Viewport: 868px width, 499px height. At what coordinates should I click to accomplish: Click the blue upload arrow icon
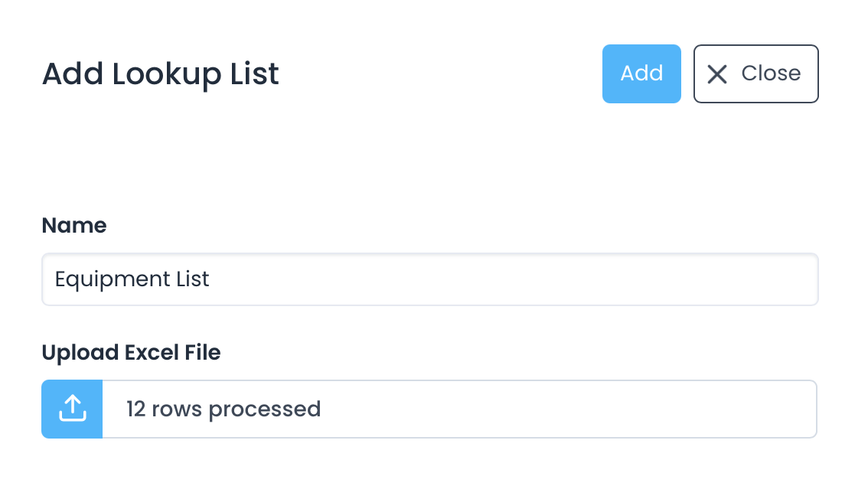[x=72, y=409]
